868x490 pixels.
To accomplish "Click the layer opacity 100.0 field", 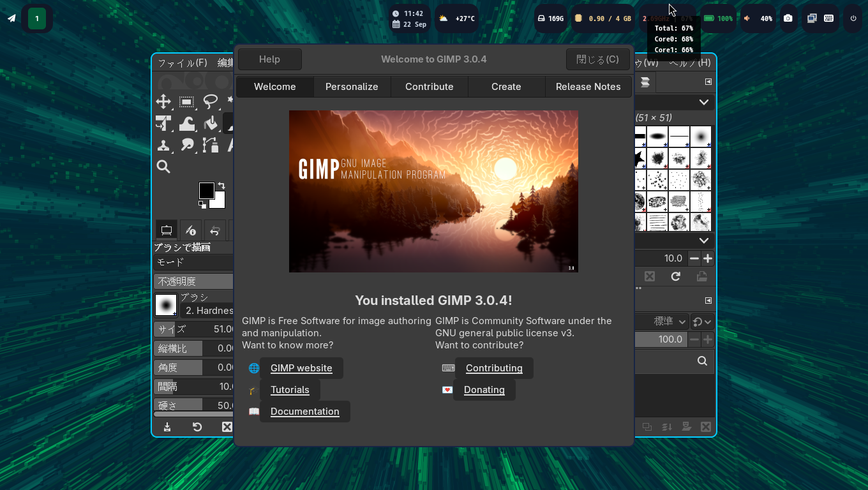I will (661, 339).
